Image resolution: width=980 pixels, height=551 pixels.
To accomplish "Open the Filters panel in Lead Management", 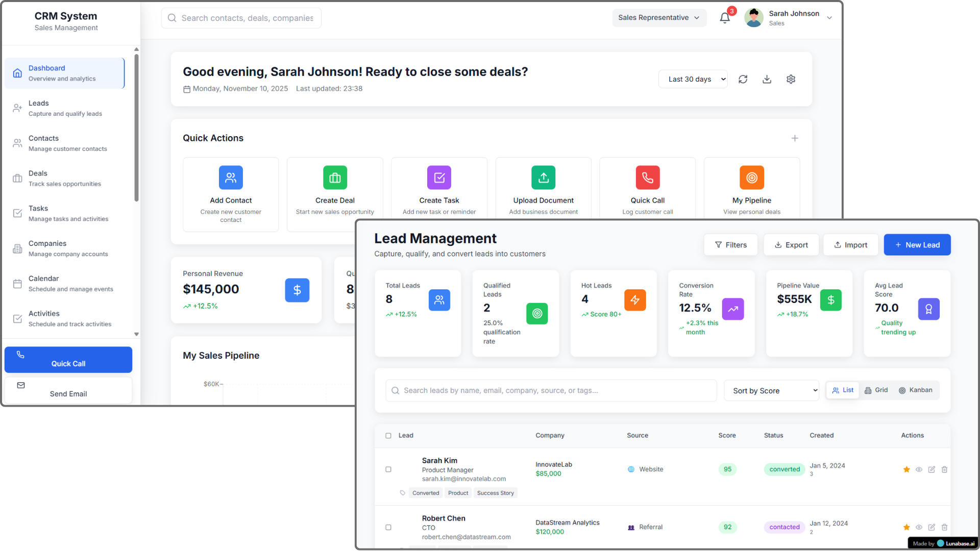I will coord(730,244).
